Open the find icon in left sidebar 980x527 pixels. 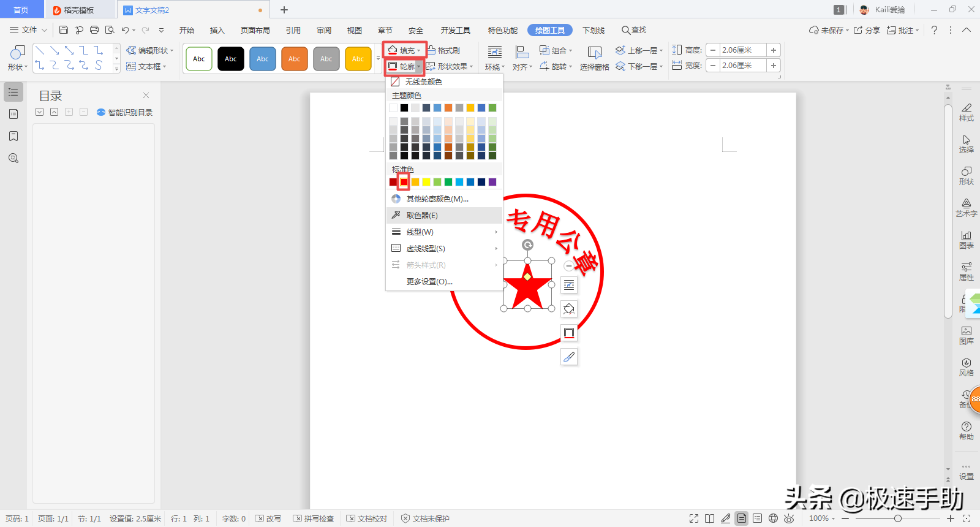(13, 158)
